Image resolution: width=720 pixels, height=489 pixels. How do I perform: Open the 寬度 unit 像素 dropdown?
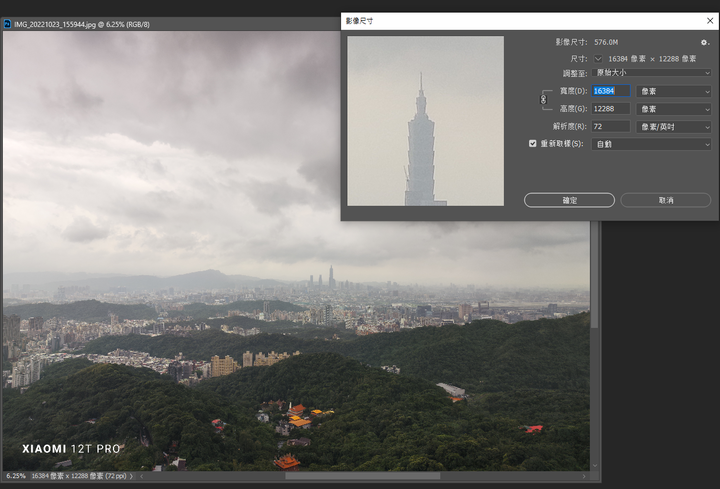click(674, 91)
